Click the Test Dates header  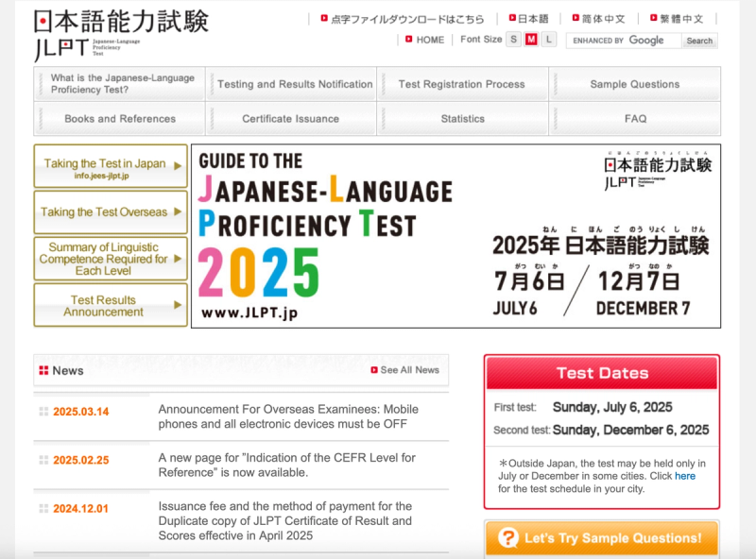[x=602, y=373]
